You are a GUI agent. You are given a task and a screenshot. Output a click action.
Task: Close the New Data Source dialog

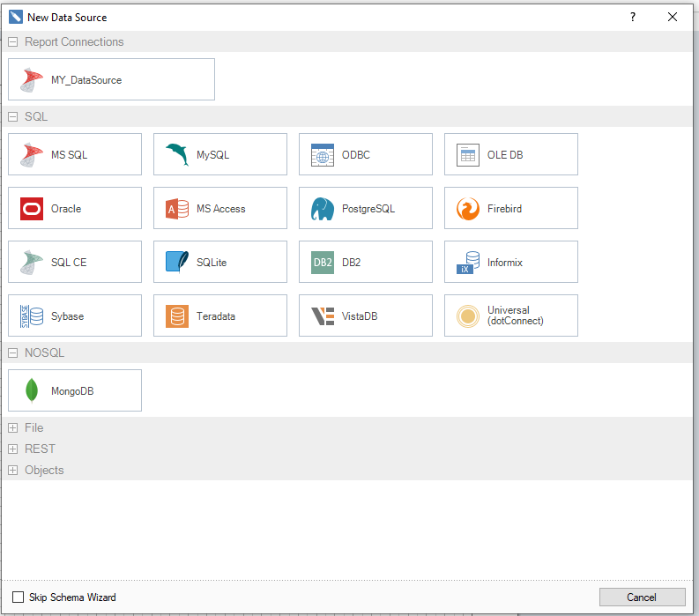click(x=673, y=17)
